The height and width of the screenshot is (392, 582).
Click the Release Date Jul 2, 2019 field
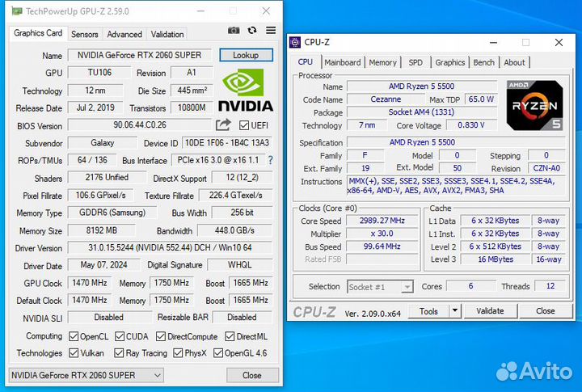(x=95, y=107)
